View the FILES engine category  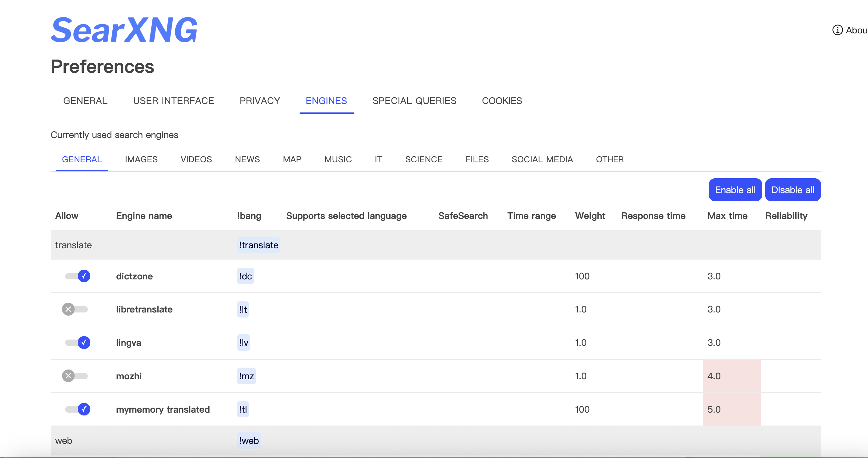pyautogui.click(x=477, y=159)
